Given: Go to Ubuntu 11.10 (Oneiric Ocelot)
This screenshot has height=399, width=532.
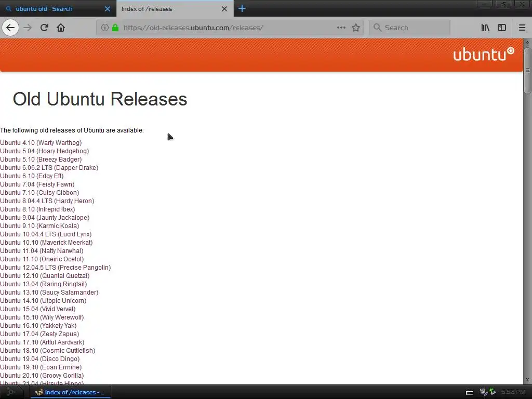Looking at the screenshot, I should (42, 259).
